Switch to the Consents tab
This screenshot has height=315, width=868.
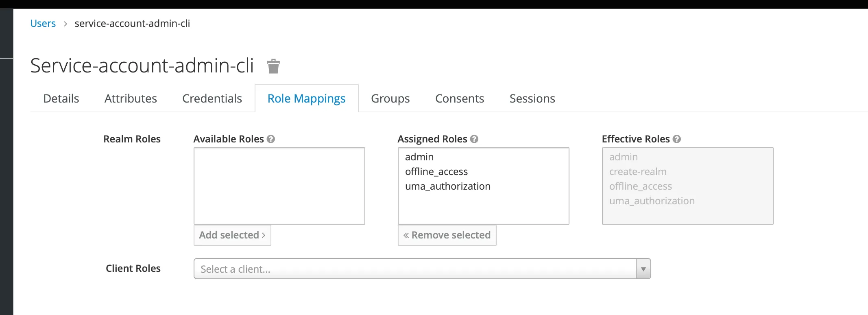click(x=460, y=98)
